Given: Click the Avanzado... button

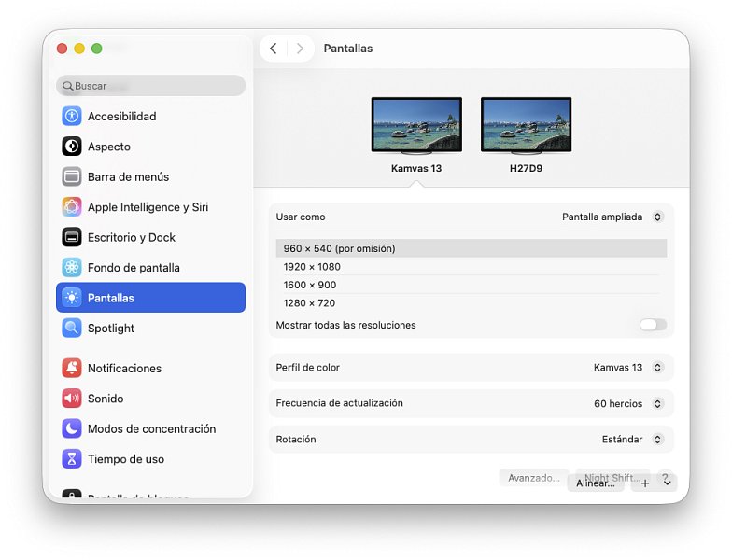Looking at the screenshot, I should click(533, 477).
